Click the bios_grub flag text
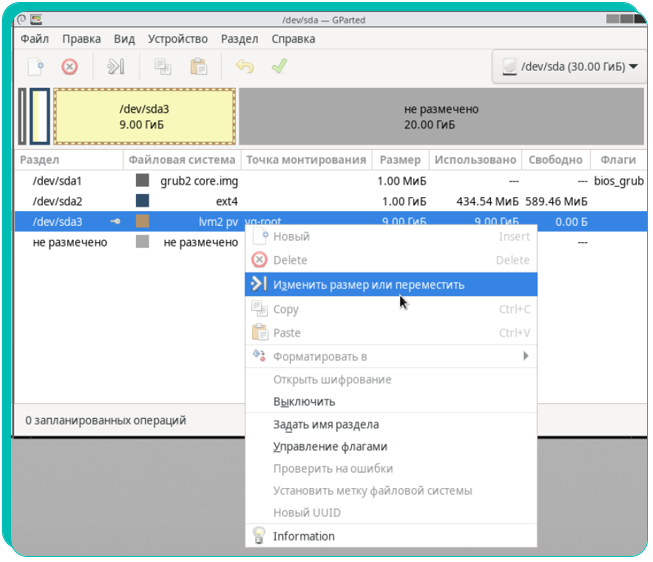Image resolution: width=653 pixels, height=562 pixels. pos(619,181)
